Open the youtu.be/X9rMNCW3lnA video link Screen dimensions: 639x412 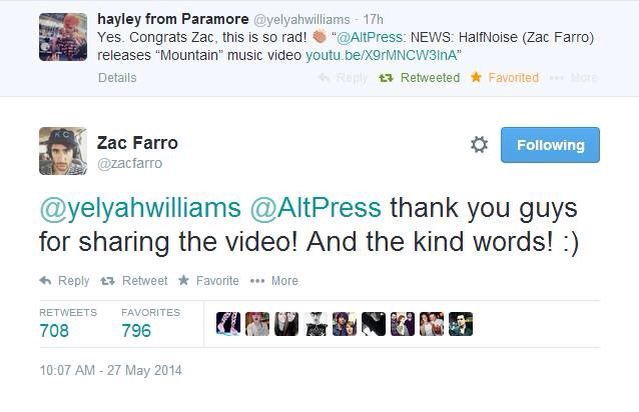[382, 55]
